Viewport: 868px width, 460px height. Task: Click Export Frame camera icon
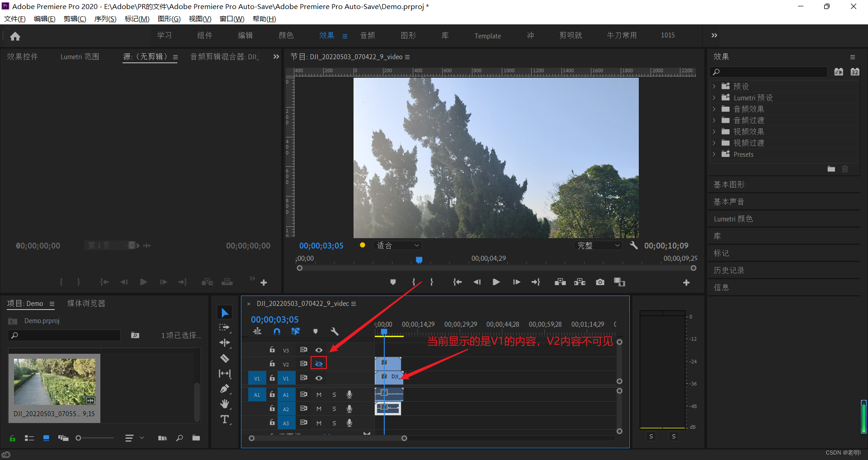600,282
